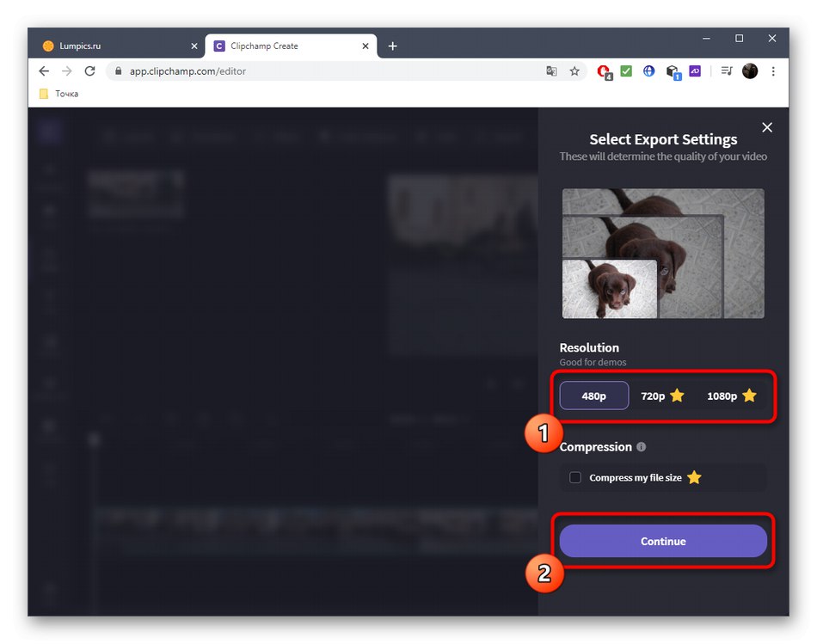Screen dimensions: 817x644
Task: View site information via the lock icon
Action: coord(119,71)
